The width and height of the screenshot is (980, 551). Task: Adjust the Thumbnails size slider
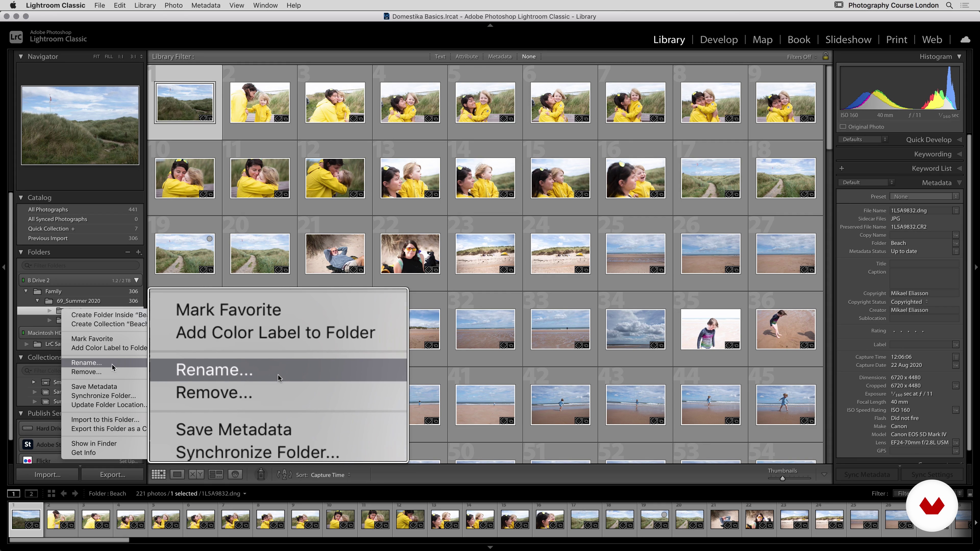782,478
